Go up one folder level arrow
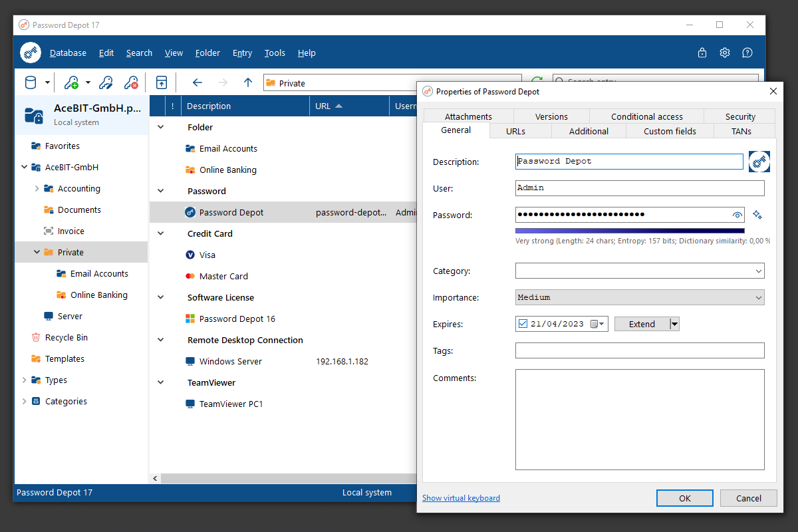The width and height of the screenshot is (798, 532). [x=248, y=83]
